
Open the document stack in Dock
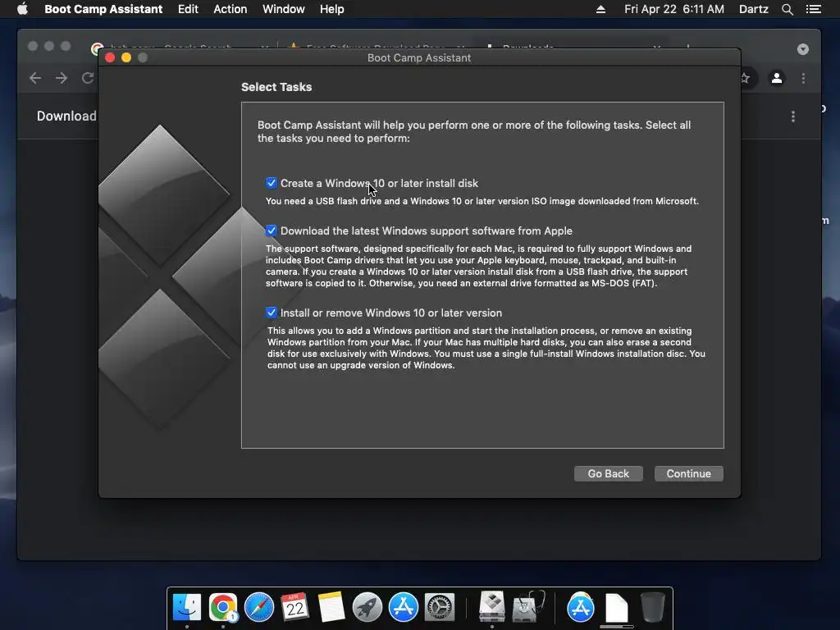[617, 608]
